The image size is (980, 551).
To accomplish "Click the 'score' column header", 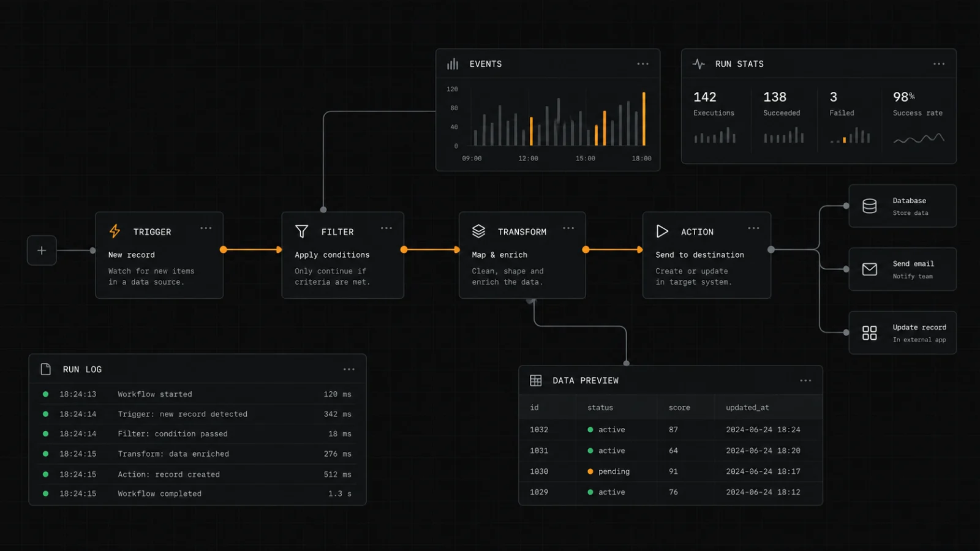I will [679, 408].
